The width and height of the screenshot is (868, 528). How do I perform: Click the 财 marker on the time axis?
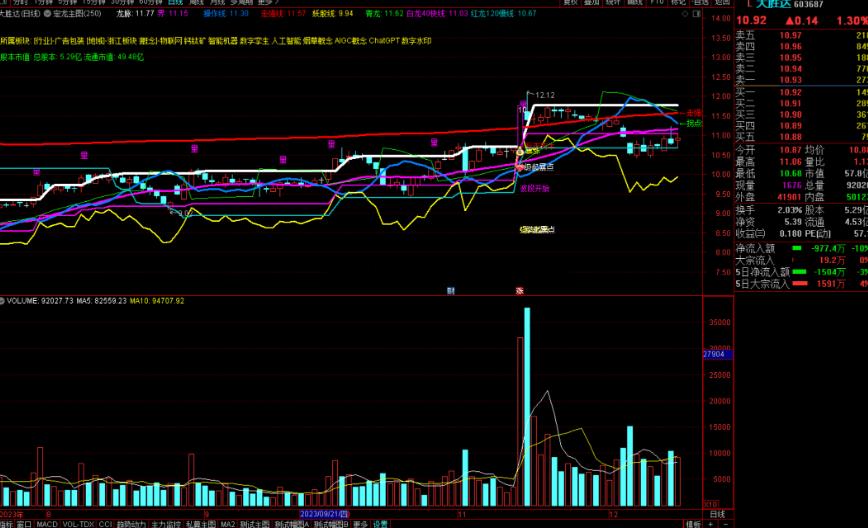[x=451, y=291]
